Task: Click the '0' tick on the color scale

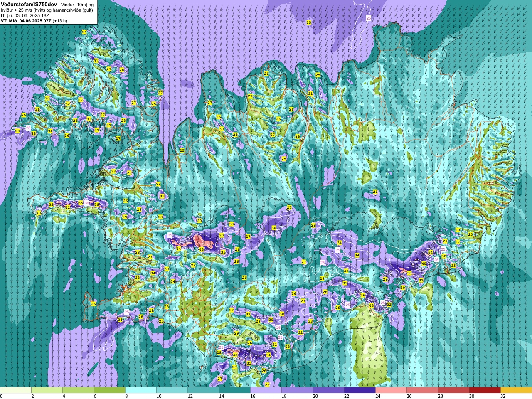Action: (1, 396)
